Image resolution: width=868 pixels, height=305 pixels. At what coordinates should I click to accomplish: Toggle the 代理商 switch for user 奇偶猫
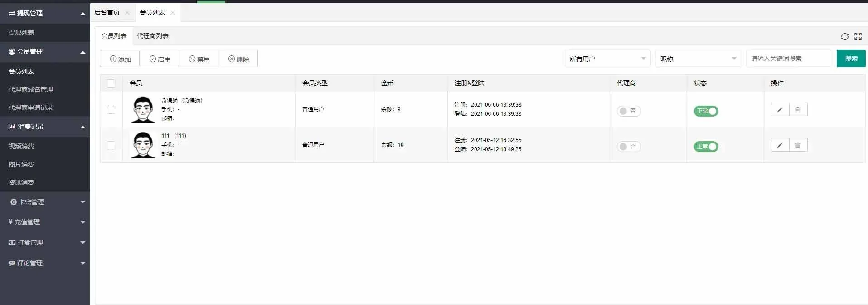(629, 111)
